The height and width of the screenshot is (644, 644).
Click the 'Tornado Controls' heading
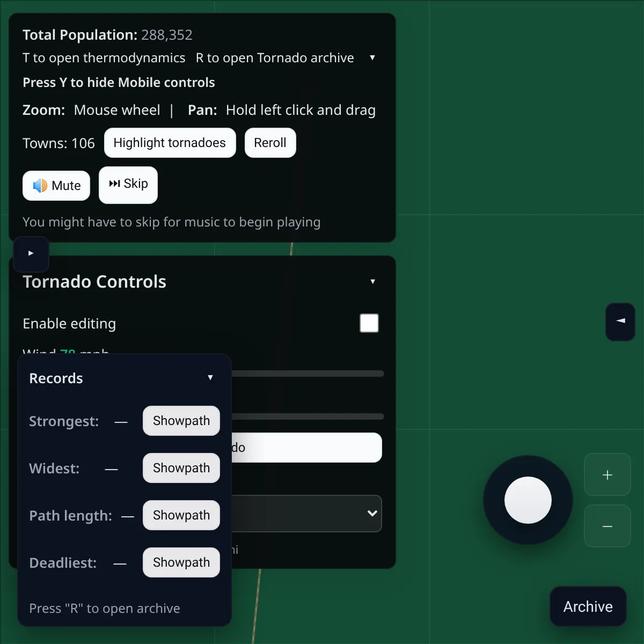[x=94, y=282]
